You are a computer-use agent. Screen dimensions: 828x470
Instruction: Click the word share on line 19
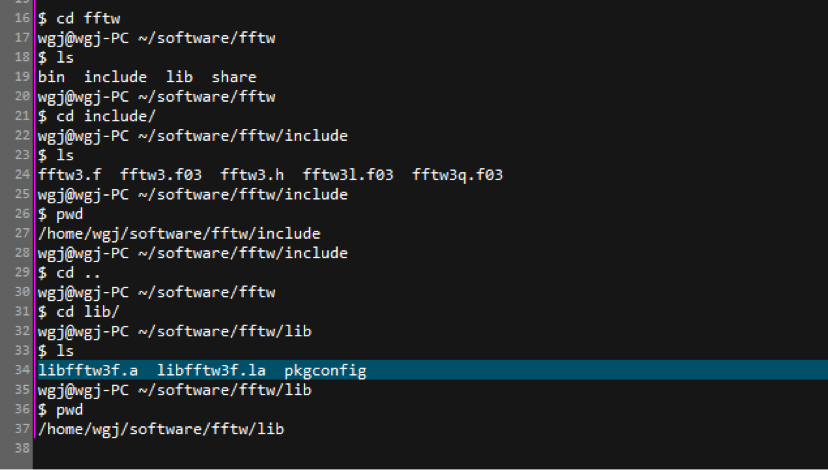[234, 77]
